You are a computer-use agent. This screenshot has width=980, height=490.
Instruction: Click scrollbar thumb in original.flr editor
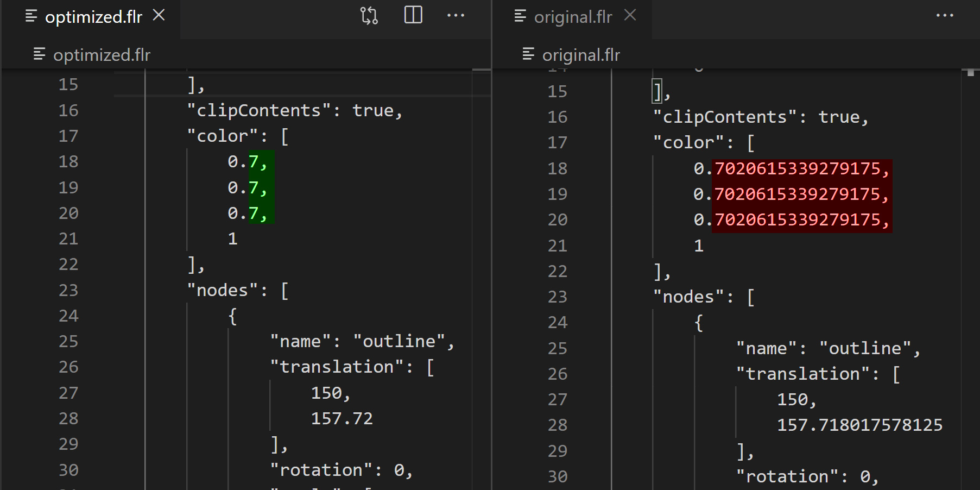tap(970, 72)
